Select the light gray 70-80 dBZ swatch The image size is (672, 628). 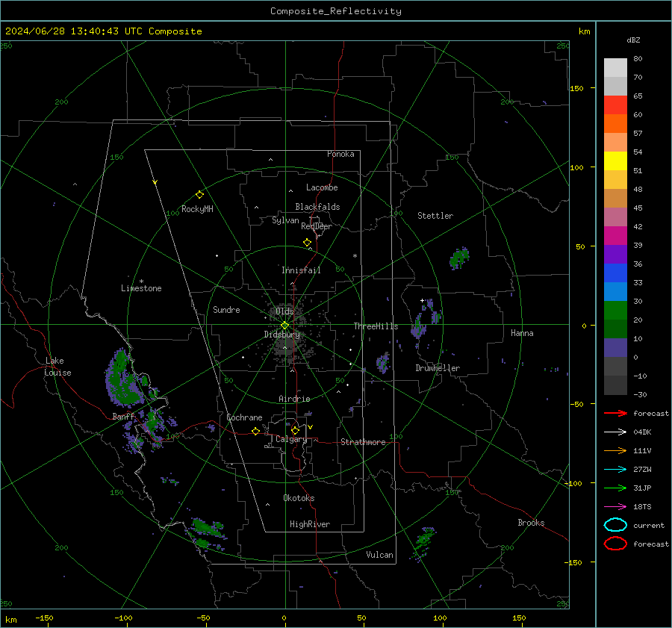615,68
